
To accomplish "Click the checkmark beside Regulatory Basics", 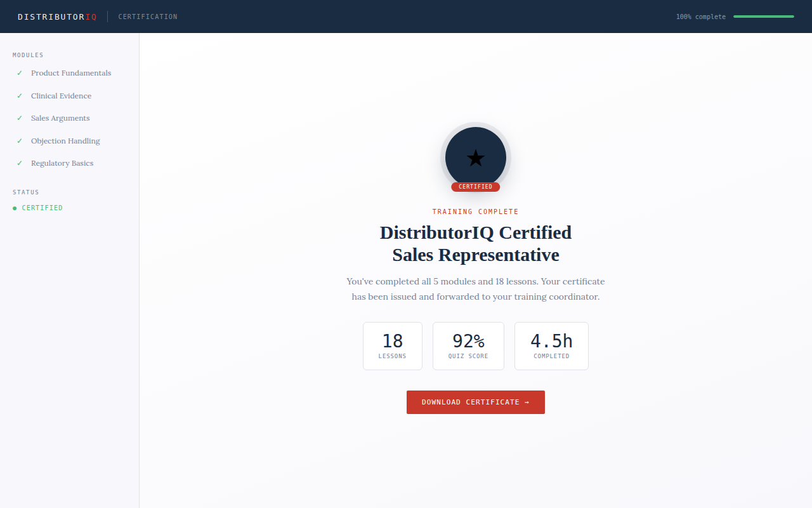I will click(x=20, y=163).
